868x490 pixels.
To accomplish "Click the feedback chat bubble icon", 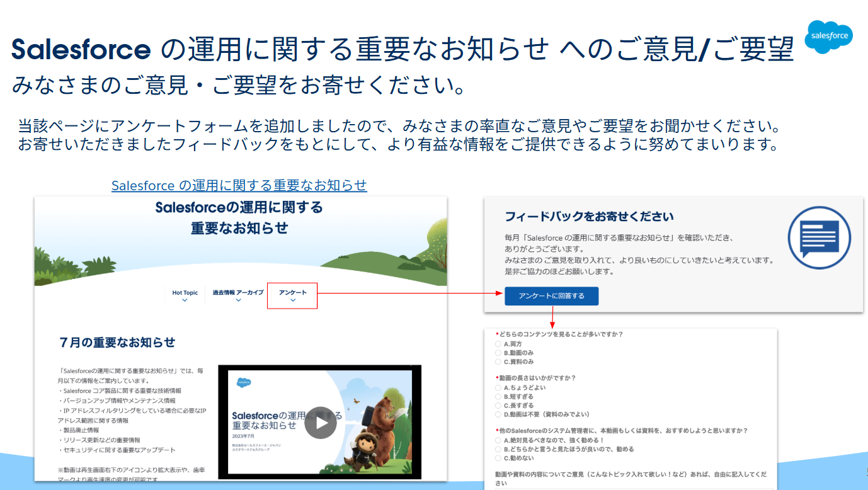I will (819, 238).
